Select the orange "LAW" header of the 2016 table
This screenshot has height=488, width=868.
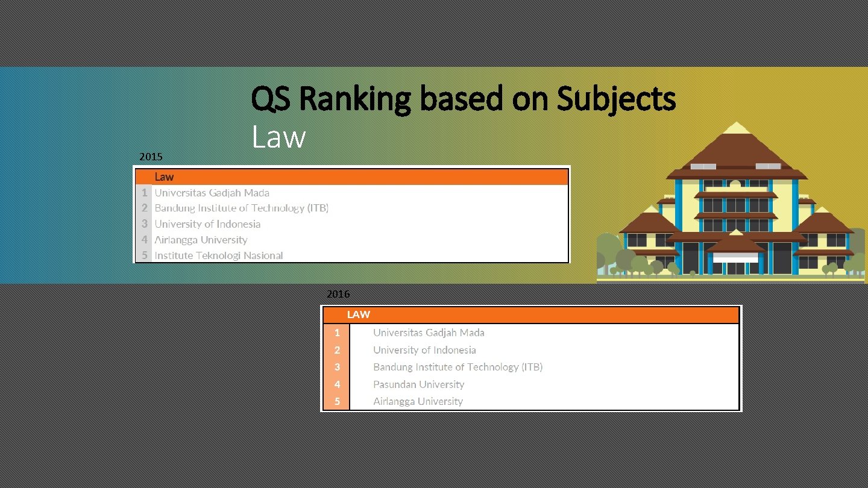coord(531,314)
